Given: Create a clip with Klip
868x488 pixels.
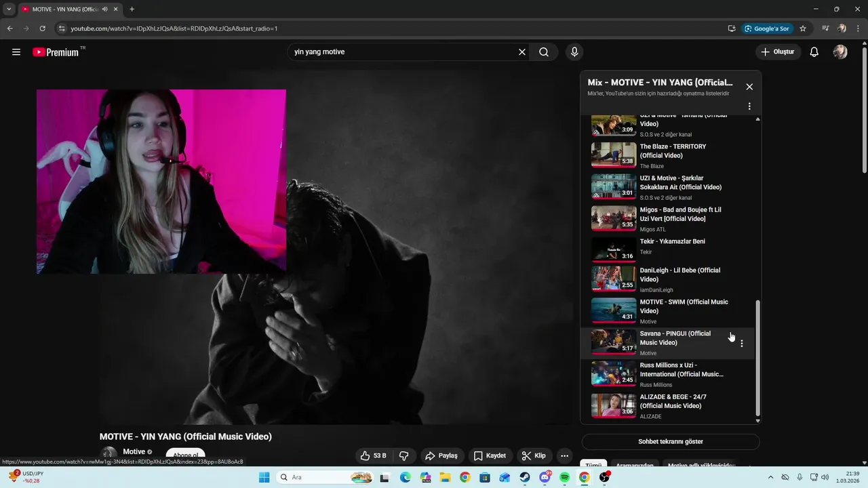Looking at the screenshot, I should (x=534, y=455).
